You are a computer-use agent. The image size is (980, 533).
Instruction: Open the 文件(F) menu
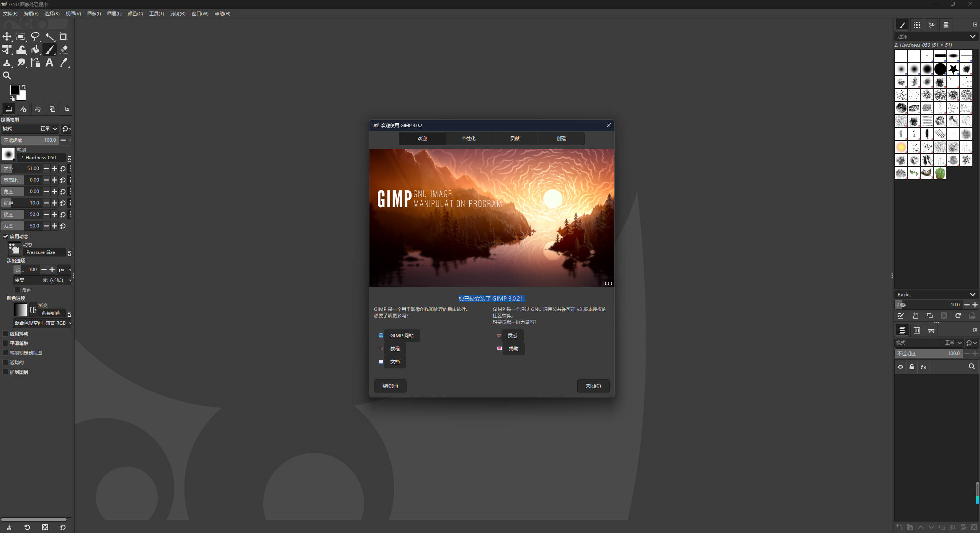click(10, 14)
